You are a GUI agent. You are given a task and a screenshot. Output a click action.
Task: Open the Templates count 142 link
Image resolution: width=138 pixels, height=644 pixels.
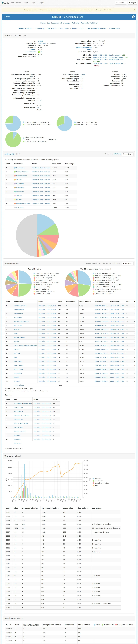pos(82,89)
